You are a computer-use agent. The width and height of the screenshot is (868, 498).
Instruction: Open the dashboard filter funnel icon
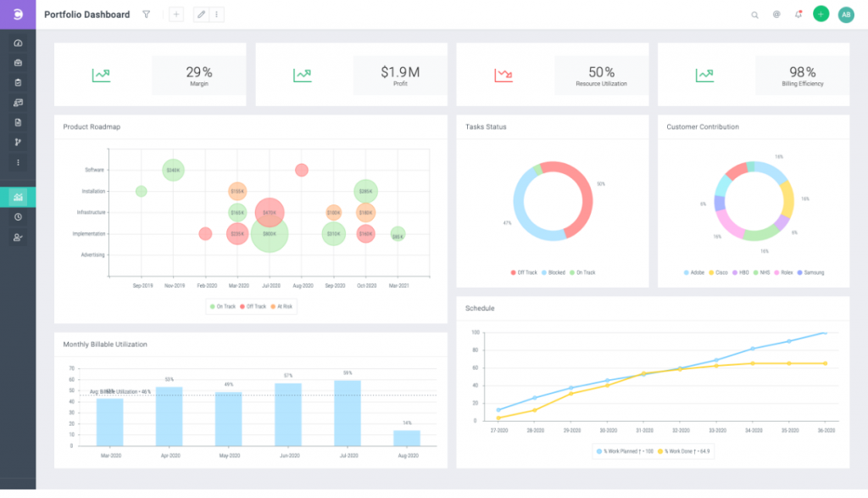point(146,14)
